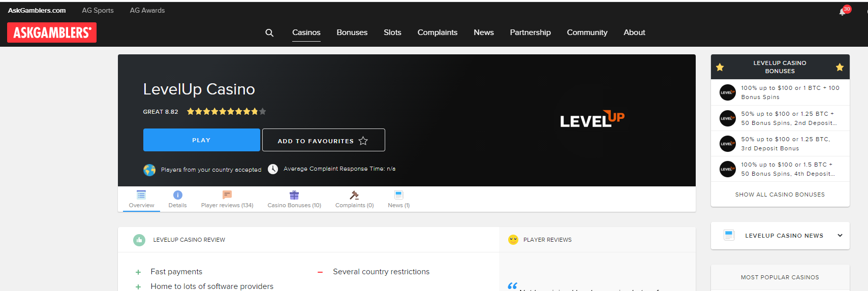Click Home to lots of software providers

pos(212,286)
